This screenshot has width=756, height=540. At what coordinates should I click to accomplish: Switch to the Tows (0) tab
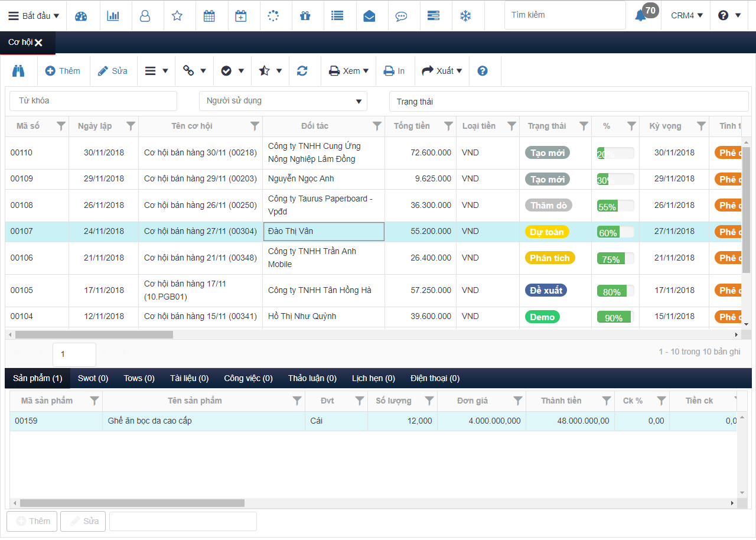tap(139, 378)
